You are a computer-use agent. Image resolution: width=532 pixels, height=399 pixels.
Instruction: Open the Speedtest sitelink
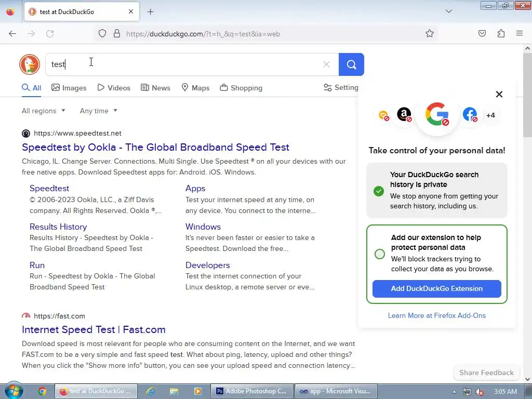[49, 188]
